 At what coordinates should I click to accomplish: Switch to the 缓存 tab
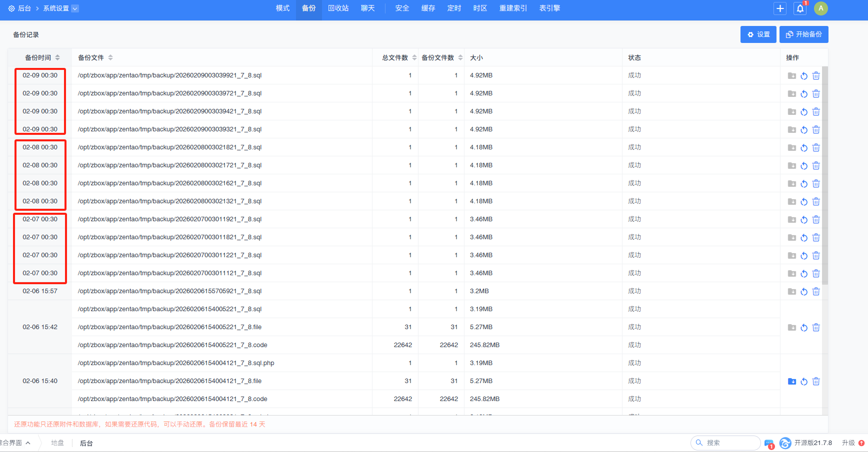pyautogui.click(x=428, y=8)
